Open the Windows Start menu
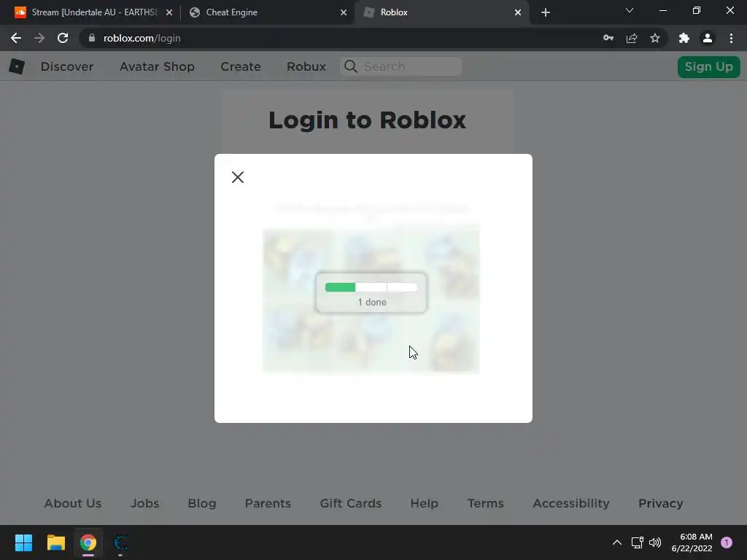This screenshot has width=747, height=560. pyautogui.click(x=23, y=542)
